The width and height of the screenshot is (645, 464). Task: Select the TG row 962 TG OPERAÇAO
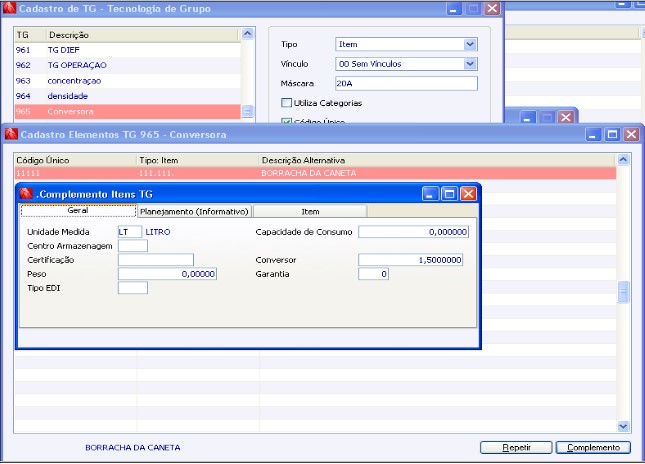pos(128,65)
